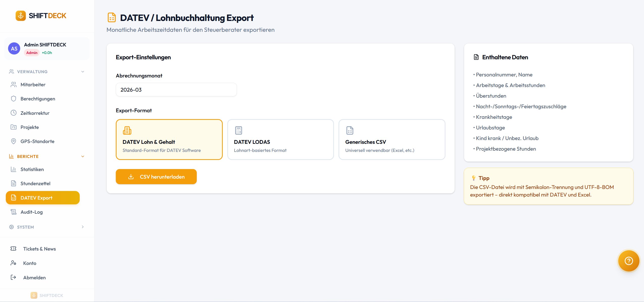Click the Berechtigungen shield icon

click(x=13, y=99)
